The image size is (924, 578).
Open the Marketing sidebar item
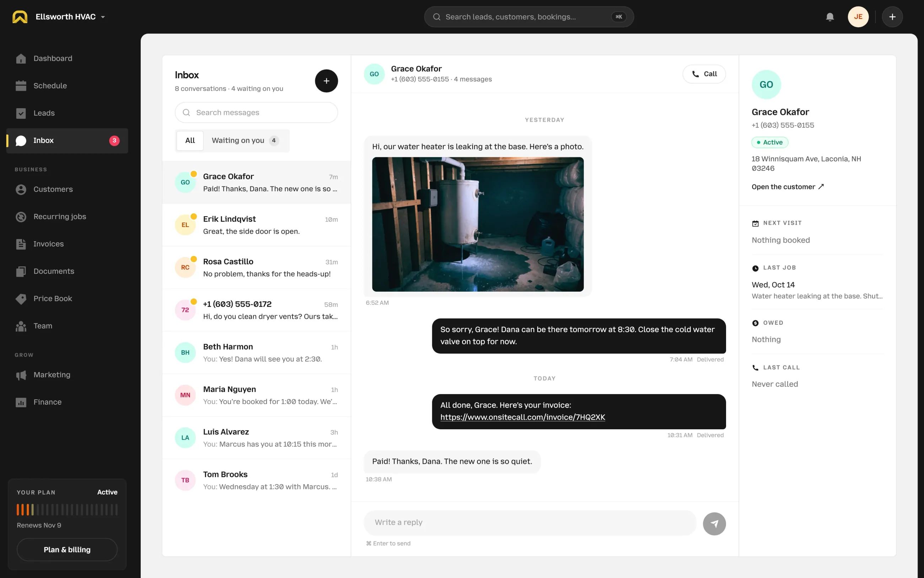pos(67,375)
